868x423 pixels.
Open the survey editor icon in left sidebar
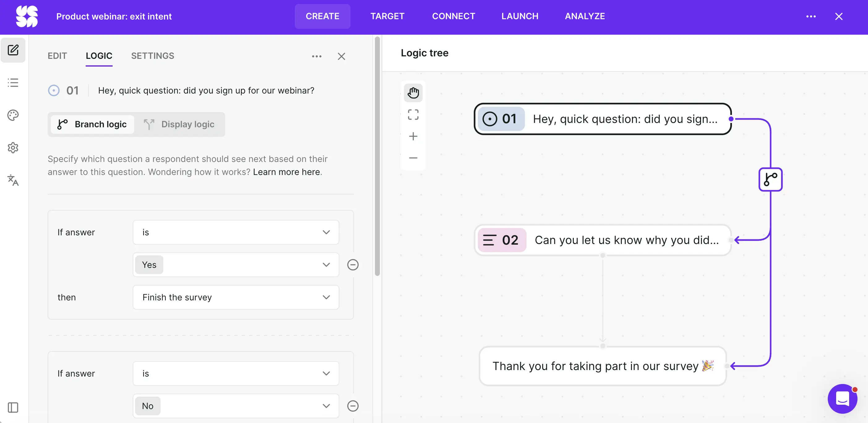13,50
